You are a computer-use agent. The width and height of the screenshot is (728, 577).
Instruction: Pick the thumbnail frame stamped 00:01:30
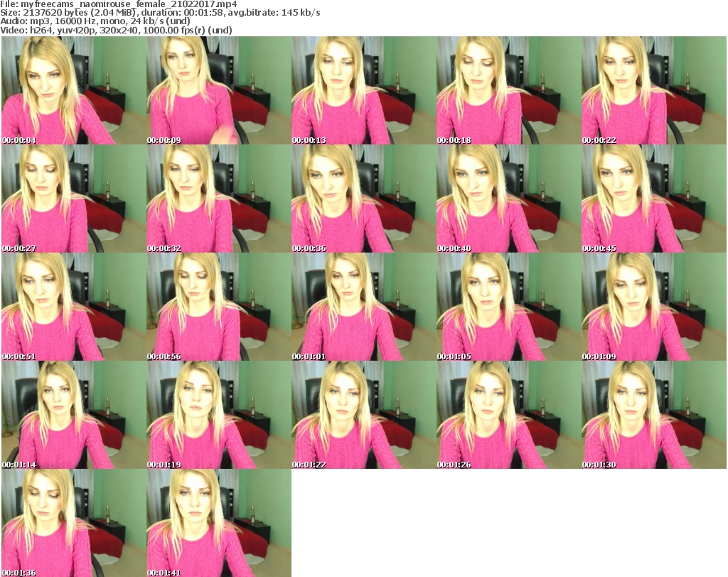click(654, 415)
